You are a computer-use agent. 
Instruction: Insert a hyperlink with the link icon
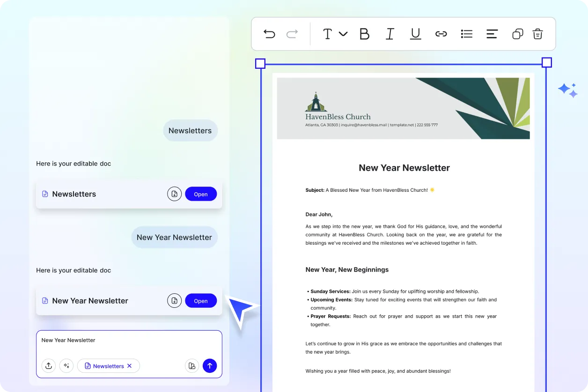click(x=441, y=34)
